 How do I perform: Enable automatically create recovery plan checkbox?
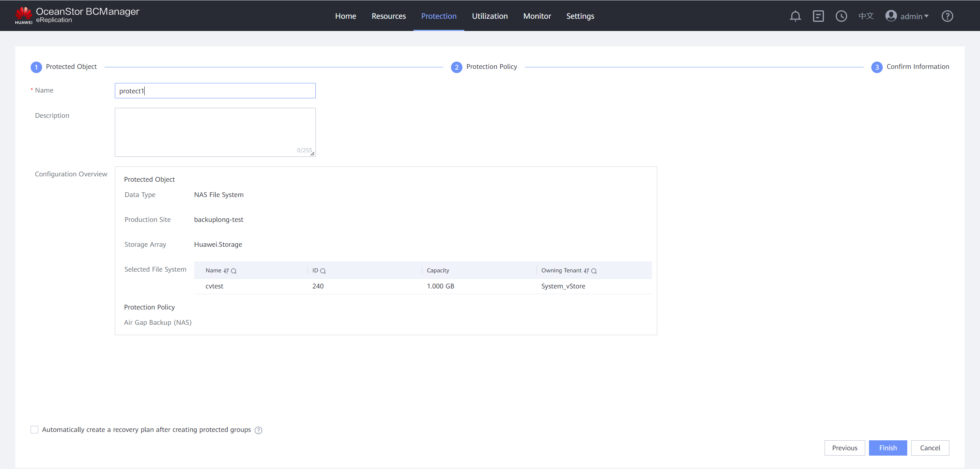tap(34, 430)
